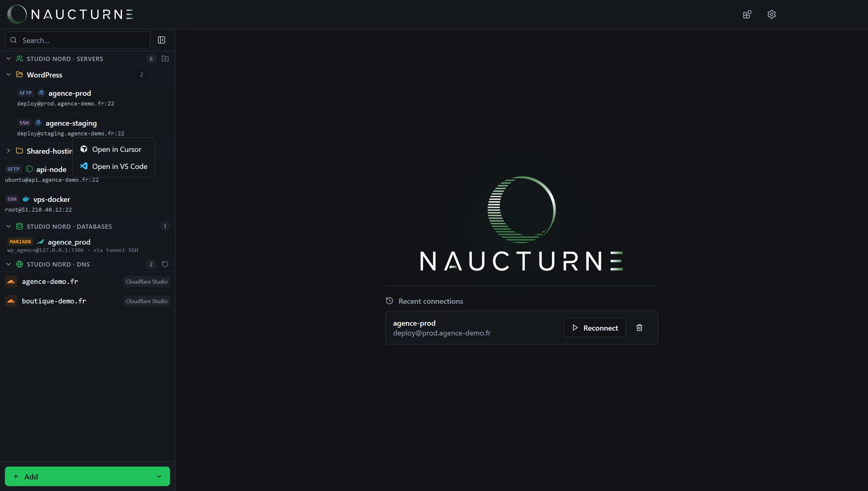The height and width of the screenshot is (491, 868).
Task: Click the SFTP badge on agence-prod
Action: 25,93
